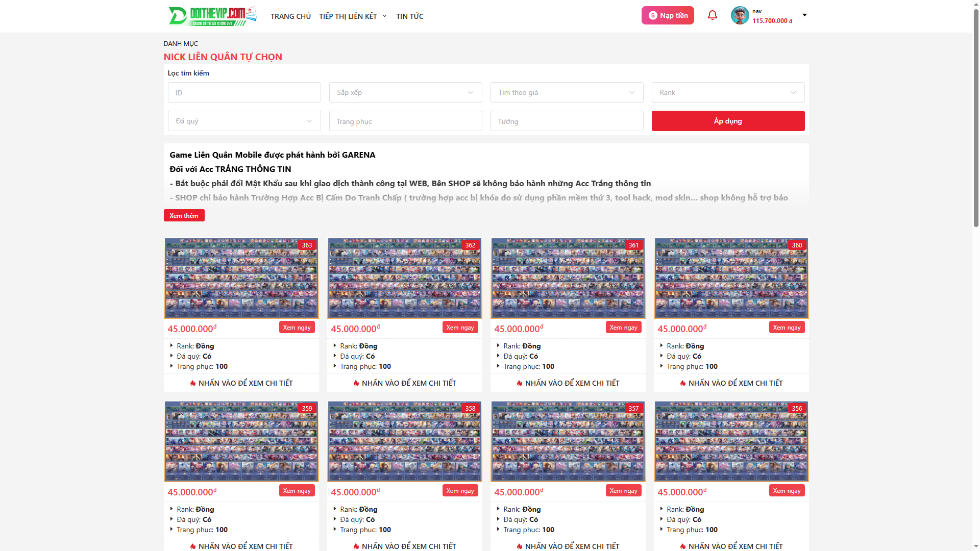Click Xem ngay for account 362
Screen dimensions: 980x551
click(460, 328)
